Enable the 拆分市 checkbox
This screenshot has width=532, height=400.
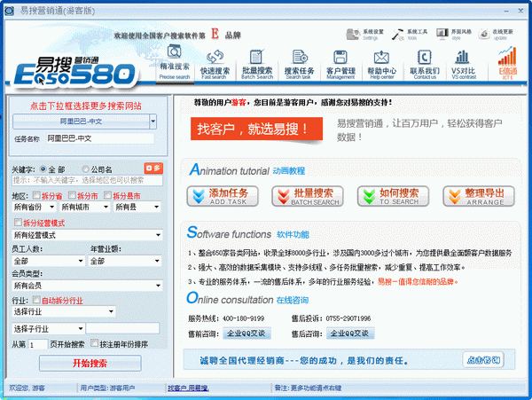click(72, 195)
